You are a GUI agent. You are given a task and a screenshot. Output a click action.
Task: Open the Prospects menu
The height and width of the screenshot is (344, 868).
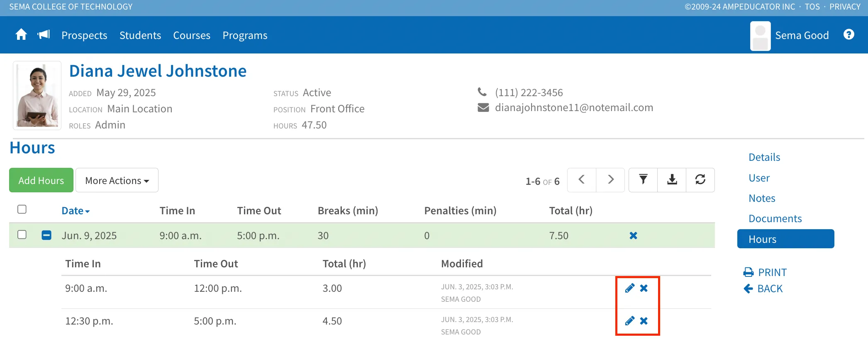(x=84, y=35)
